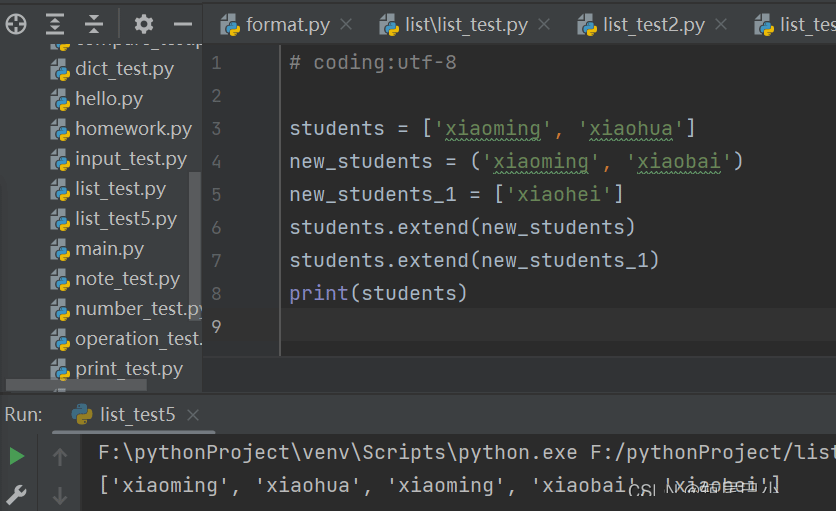Click line number 6 in gutter
The image size is (836, 511).
216,228
